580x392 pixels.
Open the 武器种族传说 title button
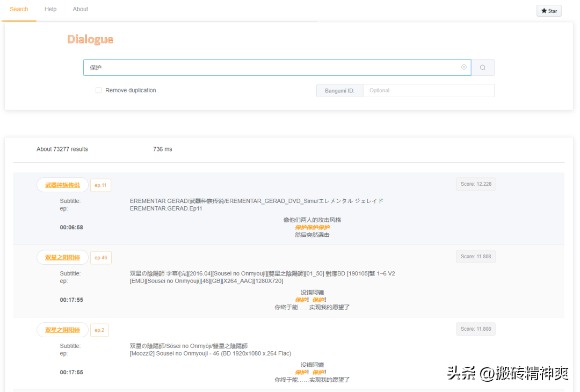pyautogui.click(x=62, y=185)
